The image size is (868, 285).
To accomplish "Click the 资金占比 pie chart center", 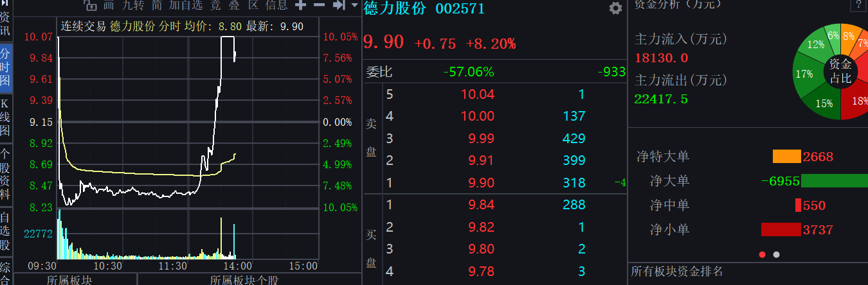I will click(x=840, y=71).
